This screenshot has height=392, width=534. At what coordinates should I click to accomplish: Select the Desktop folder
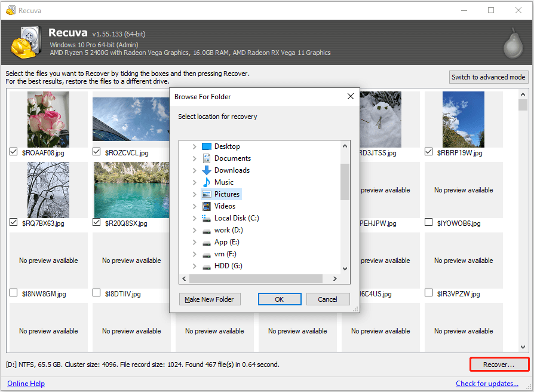pos(227,146)
